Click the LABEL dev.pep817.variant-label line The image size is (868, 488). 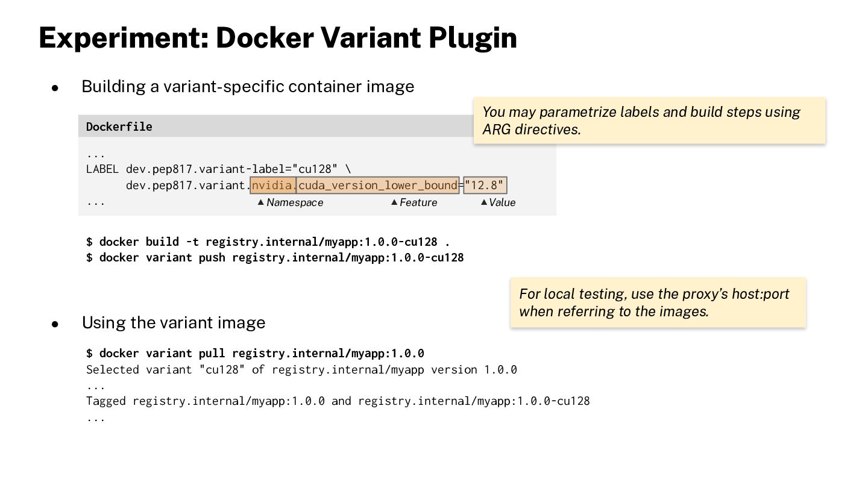click(x=218, y=169)
